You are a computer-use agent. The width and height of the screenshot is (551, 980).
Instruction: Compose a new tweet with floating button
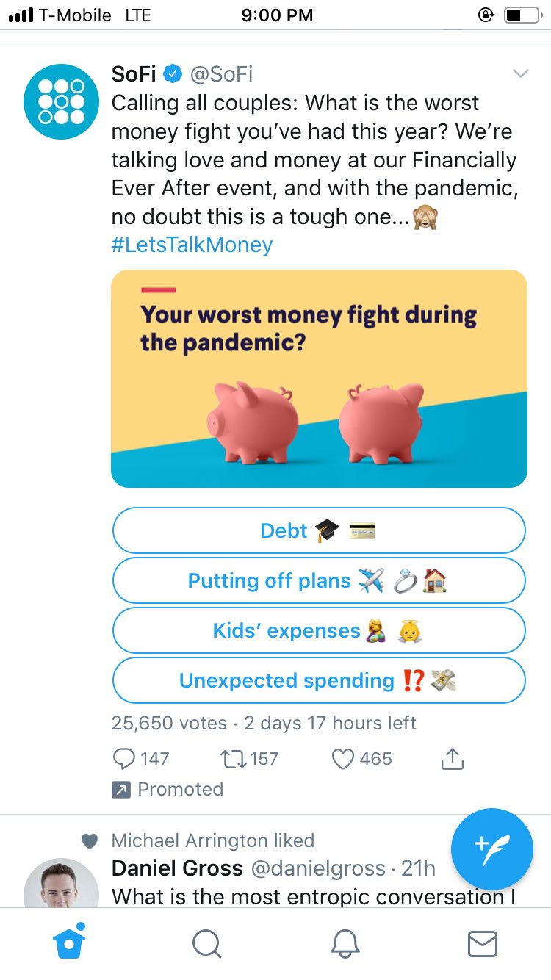pyautogui.click(x=491, y=849)
